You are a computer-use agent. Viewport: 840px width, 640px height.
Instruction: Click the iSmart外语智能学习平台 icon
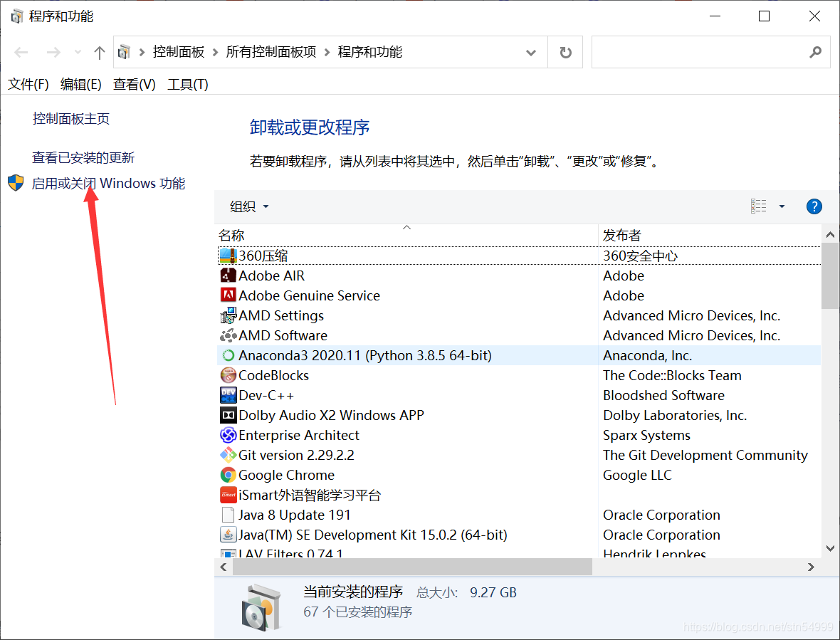tap(229, 495)
